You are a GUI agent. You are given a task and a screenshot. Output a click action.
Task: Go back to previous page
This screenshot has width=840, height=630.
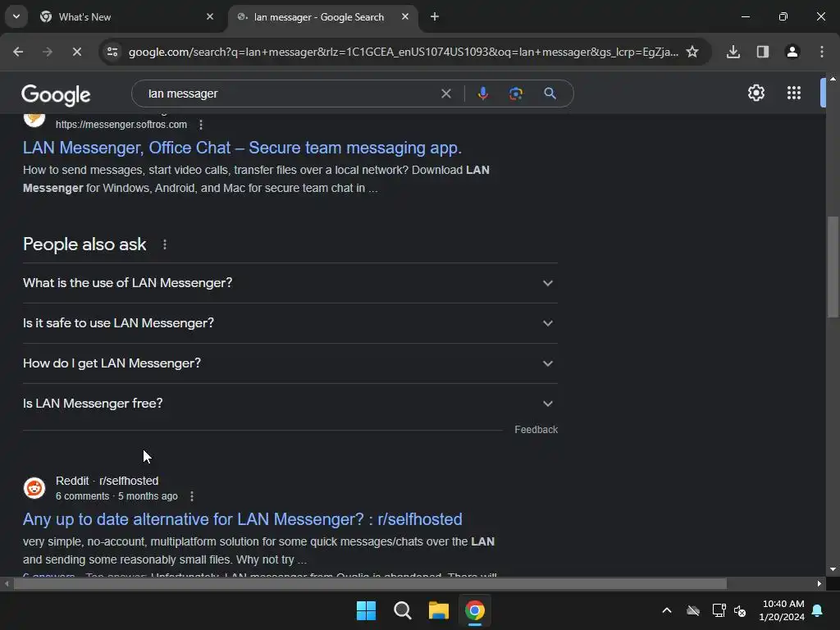click(18, 52)
